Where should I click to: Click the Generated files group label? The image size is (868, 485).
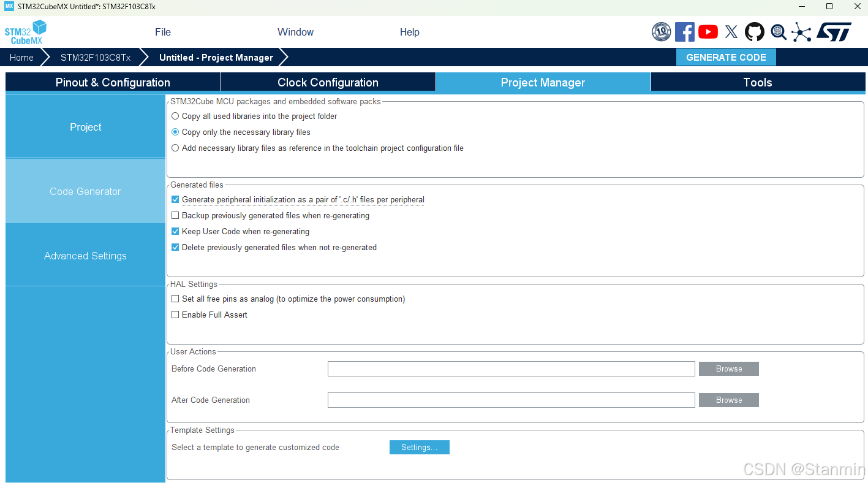point(197,185)
